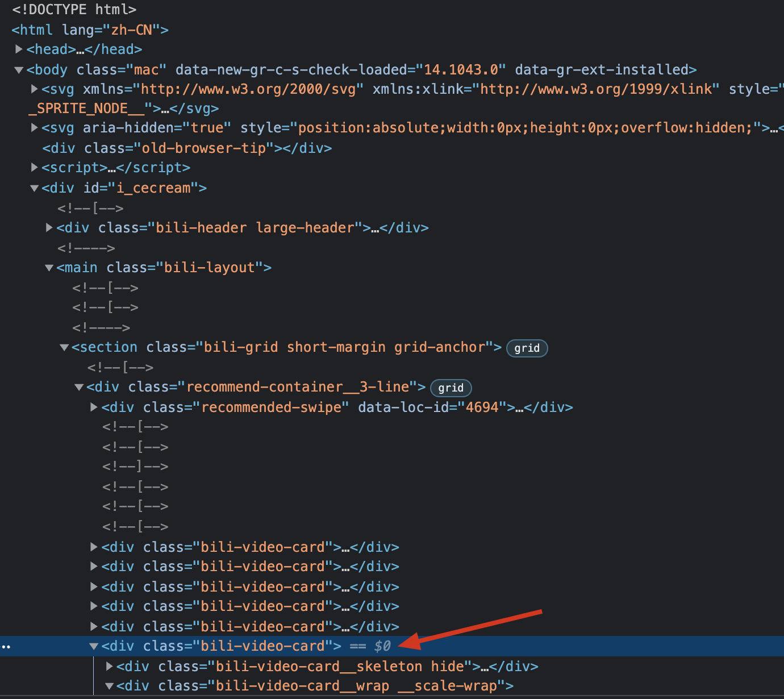This screenshot has width=784, height=699.
Task: Toggle grid badge on section bili-grid
Action: 527,348
